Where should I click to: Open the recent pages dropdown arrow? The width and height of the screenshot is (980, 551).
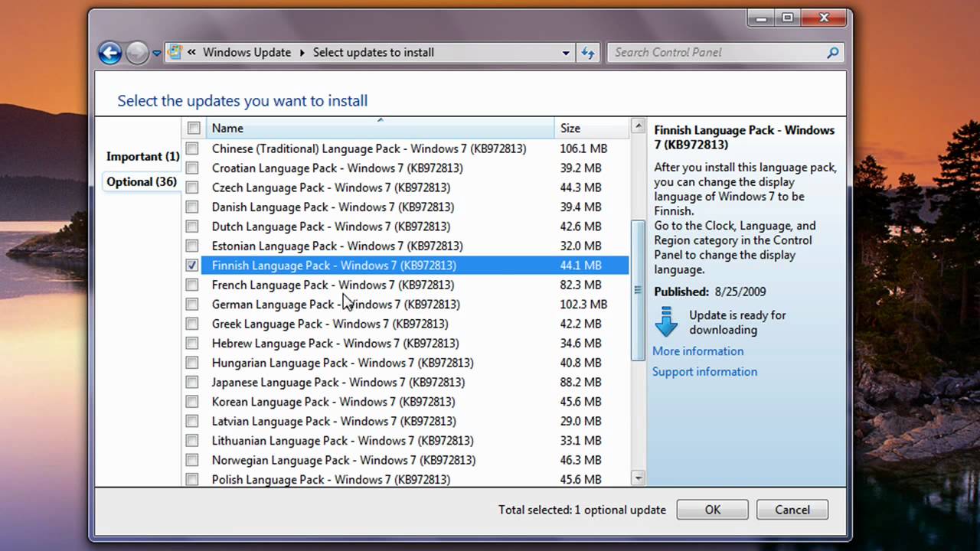pos(157,54)
